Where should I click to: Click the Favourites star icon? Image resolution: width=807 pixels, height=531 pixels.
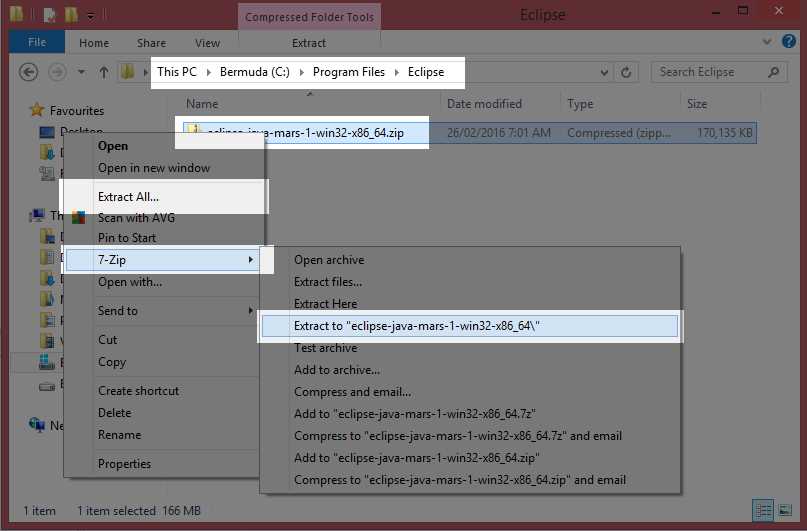37,110
